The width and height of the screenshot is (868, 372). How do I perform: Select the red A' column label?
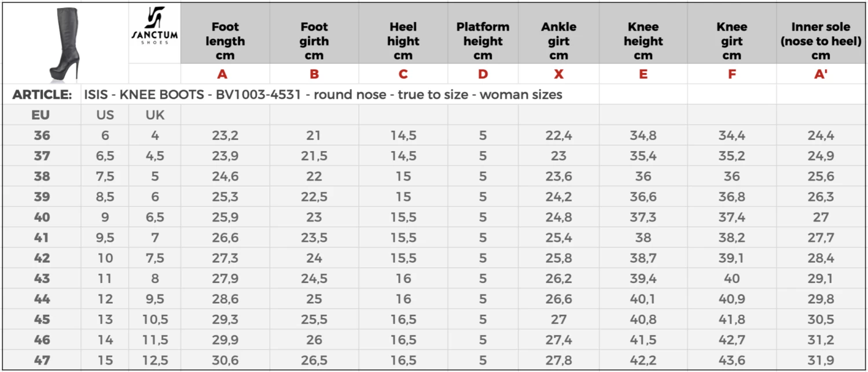(821, 74)
